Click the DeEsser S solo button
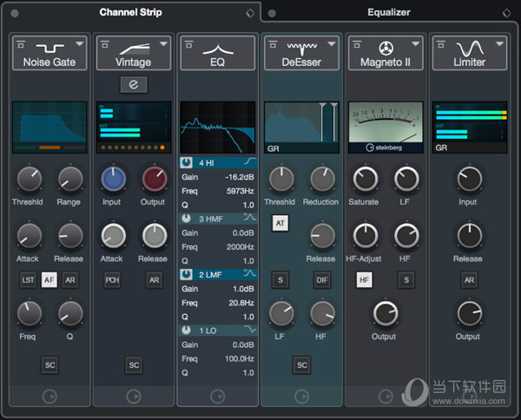The width and height of the screenshot is (521, 420). point(280,280)
